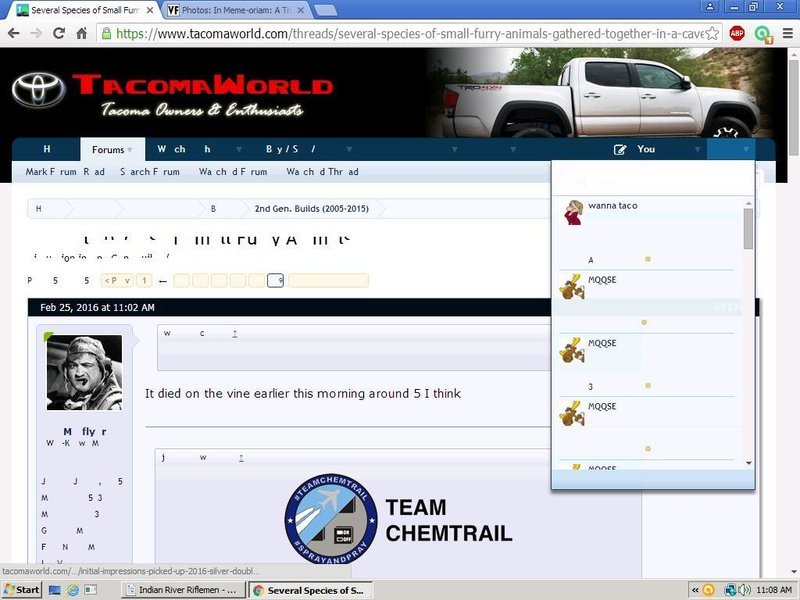Viewport: 800px width, 600px height.
Task: Click the pencil icon beside 'You'
Action: pos(619,149)
